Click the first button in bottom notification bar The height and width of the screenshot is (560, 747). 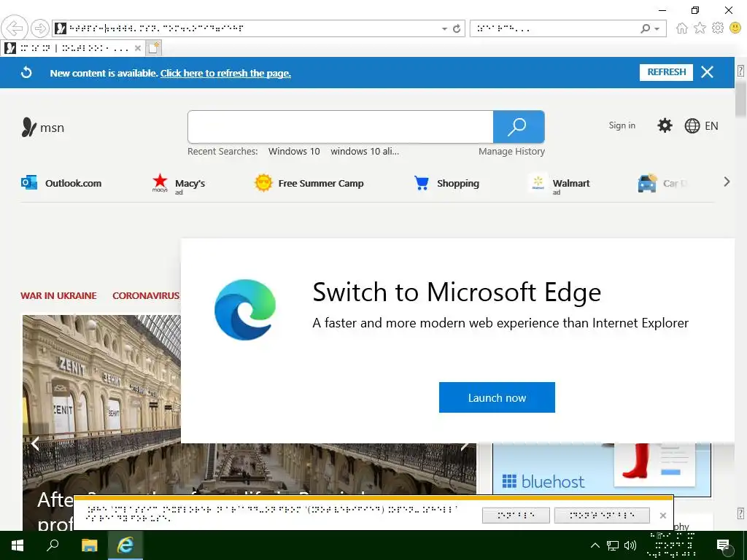tap(516, 516)
